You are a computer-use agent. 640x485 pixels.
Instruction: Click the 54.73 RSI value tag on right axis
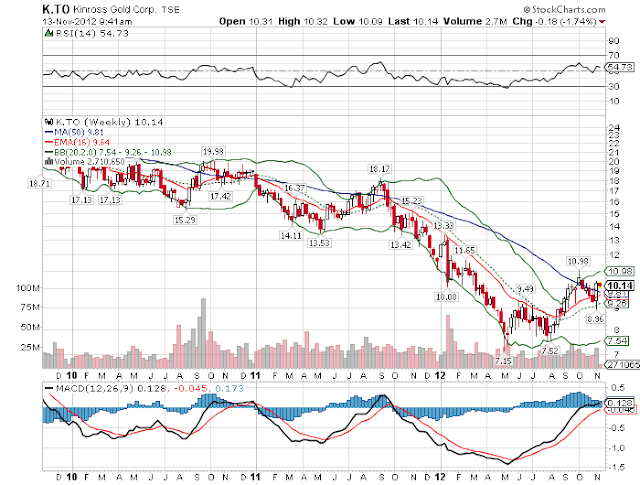tap(620, 67)
